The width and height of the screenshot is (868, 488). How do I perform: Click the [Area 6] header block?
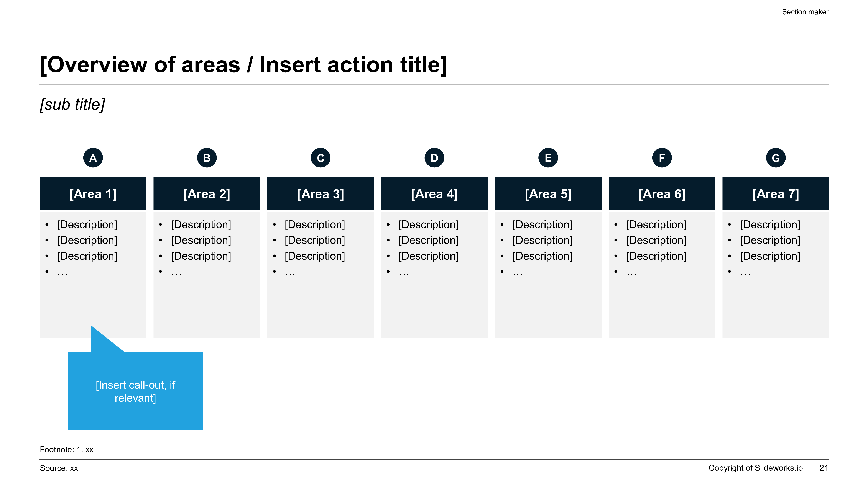[662, 194]
